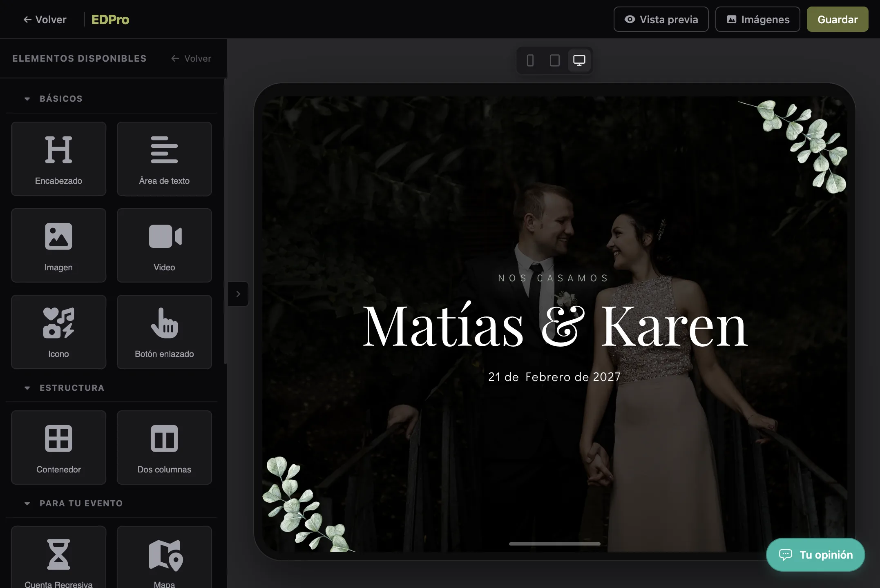Insert a Dos columnas layout

coord(164,448)
